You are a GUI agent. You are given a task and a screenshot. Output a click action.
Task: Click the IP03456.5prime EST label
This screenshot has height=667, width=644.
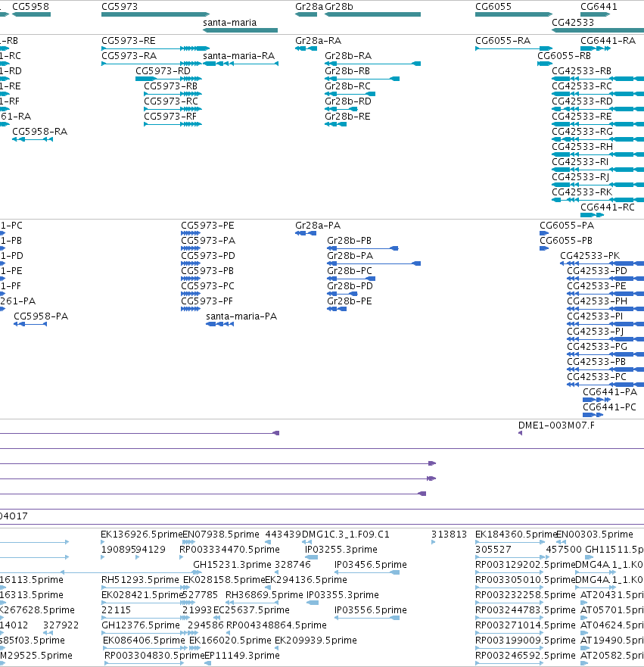[370, 565]
